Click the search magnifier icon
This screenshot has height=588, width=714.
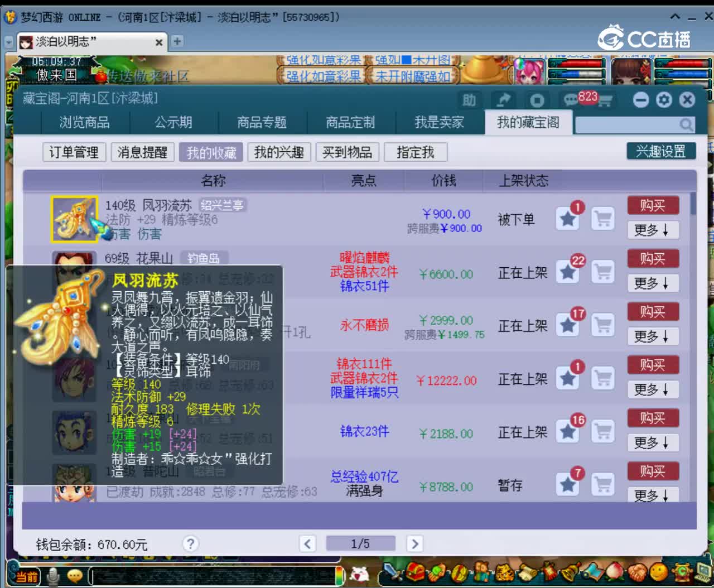(x=686, y=124)
